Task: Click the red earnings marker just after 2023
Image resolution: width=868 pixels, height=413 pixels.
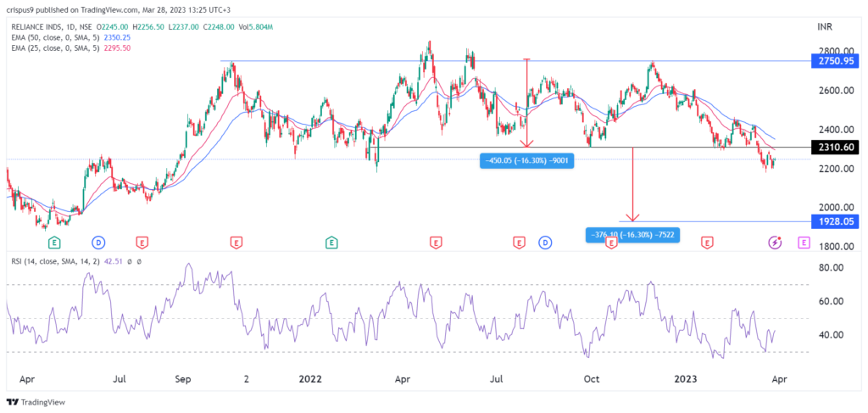Action: pos(706,242)
